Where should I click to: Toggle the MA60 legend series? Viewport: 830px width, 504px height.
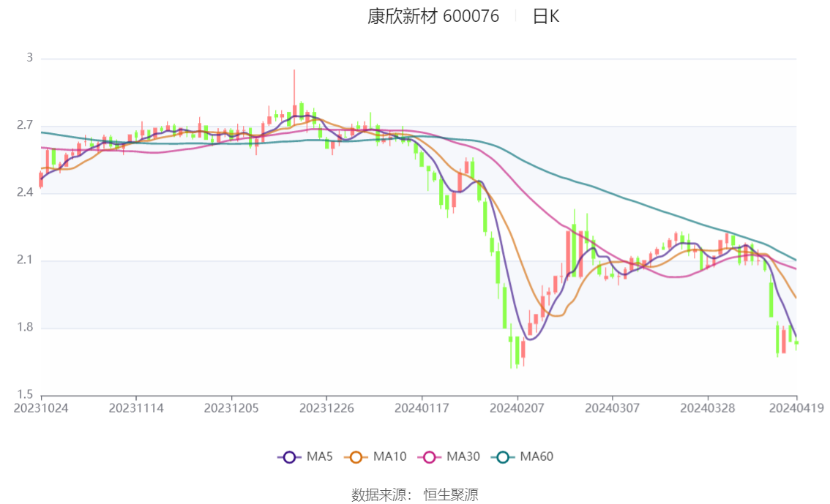523,457
